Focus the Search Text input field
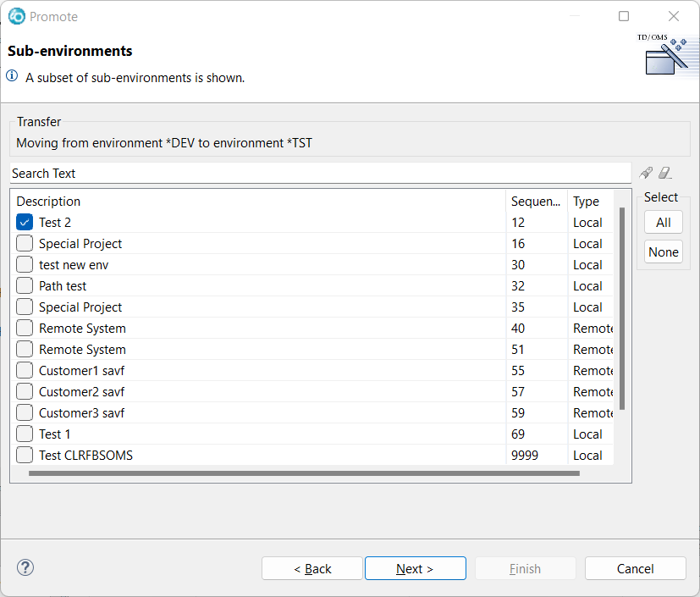 320,173
